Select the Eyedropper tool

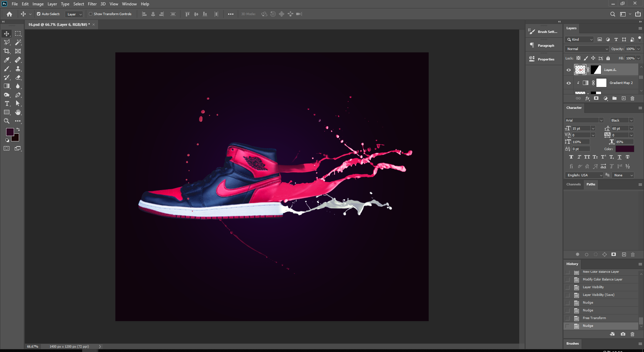(x=7, y=60)
